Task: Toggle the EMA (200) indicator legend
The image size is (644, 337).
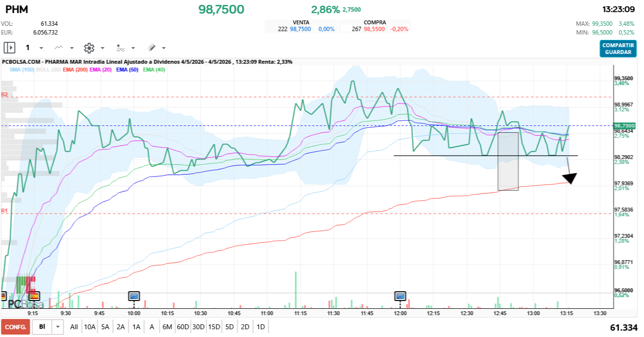Action: tap(75, 70)
